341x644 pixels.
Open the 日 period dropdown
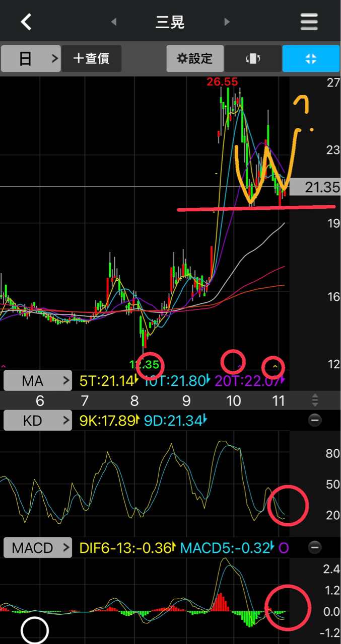31,59
